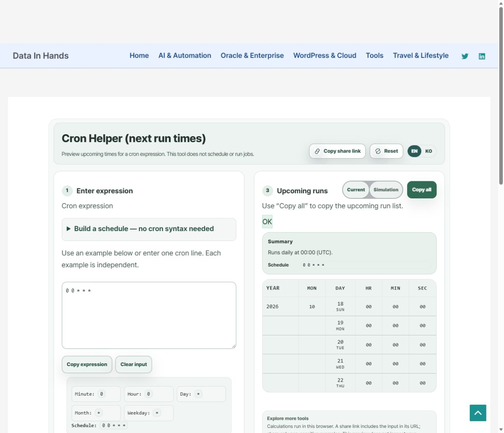Open WordPress & Cloud menu

(325, 56)
